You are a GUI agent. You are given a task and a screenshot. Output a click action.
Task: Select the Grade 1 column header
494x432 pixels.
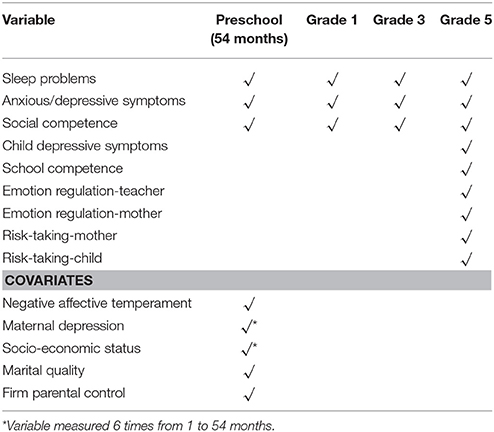[332, 20]
